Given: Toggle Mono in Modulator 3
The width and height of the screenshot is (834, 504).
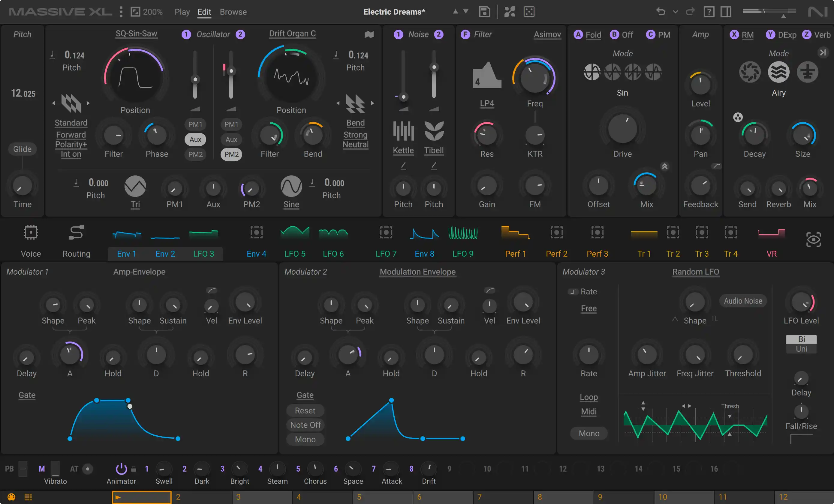Looking at the screenshot, I should (589, 433).
